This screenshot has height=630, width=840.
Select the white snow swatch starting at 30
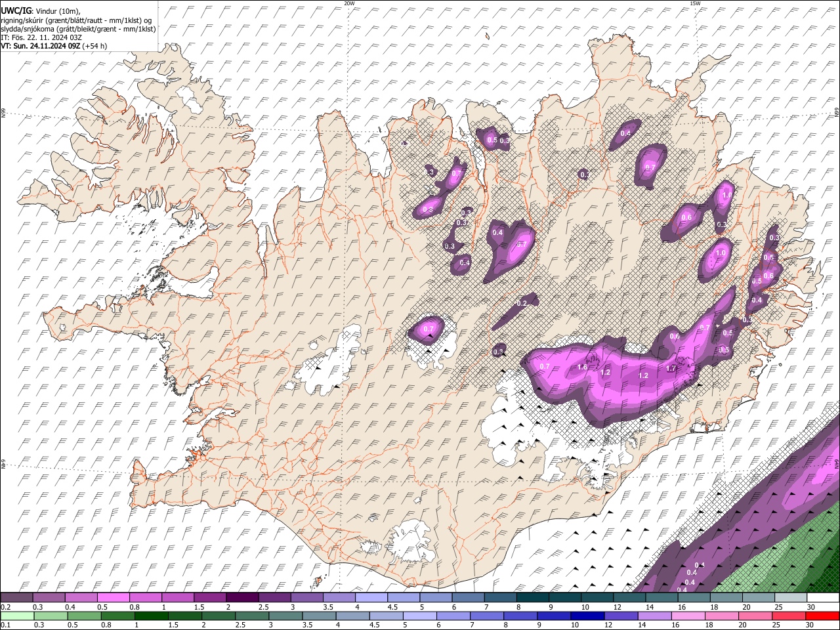(x=823, y=597)
